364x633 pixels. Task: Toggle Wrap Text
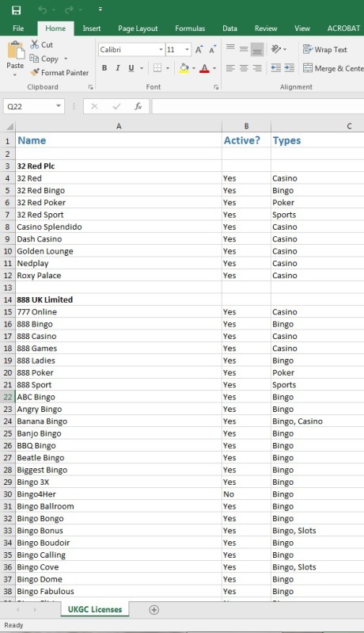click(x=325, y=50)
